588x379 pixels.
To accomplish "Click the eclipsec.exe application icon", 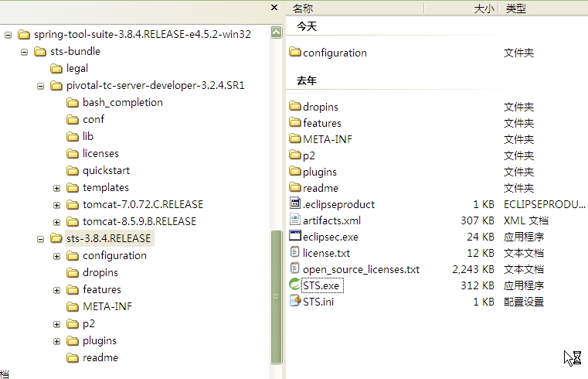I will click(x=295, y=236).
